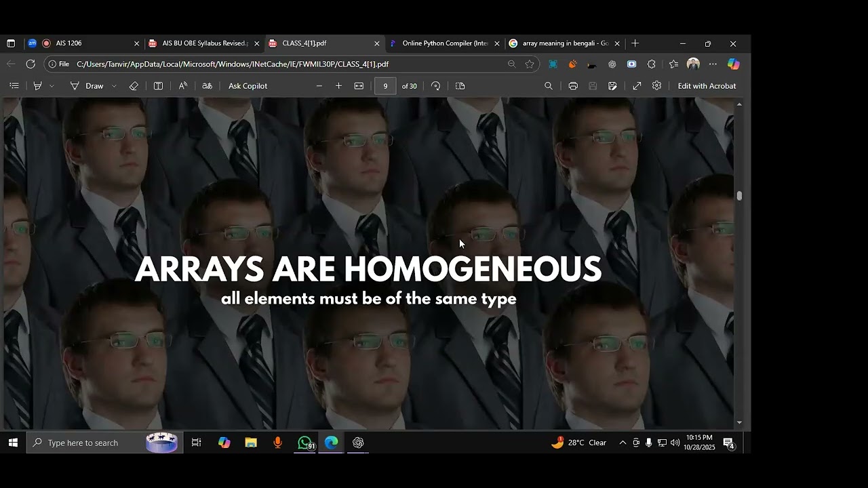Open File Explorer from the taskbar

coord(251,443)
